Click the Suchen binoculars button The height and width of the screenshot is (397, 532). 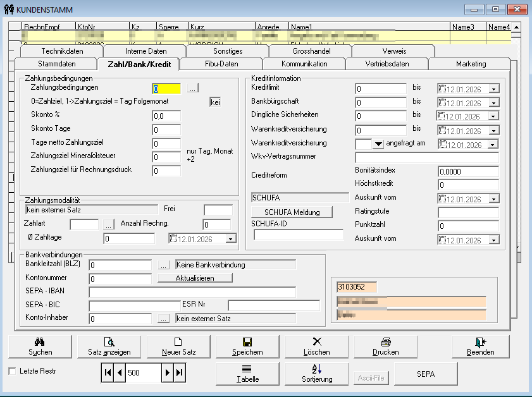click(40, 346)
